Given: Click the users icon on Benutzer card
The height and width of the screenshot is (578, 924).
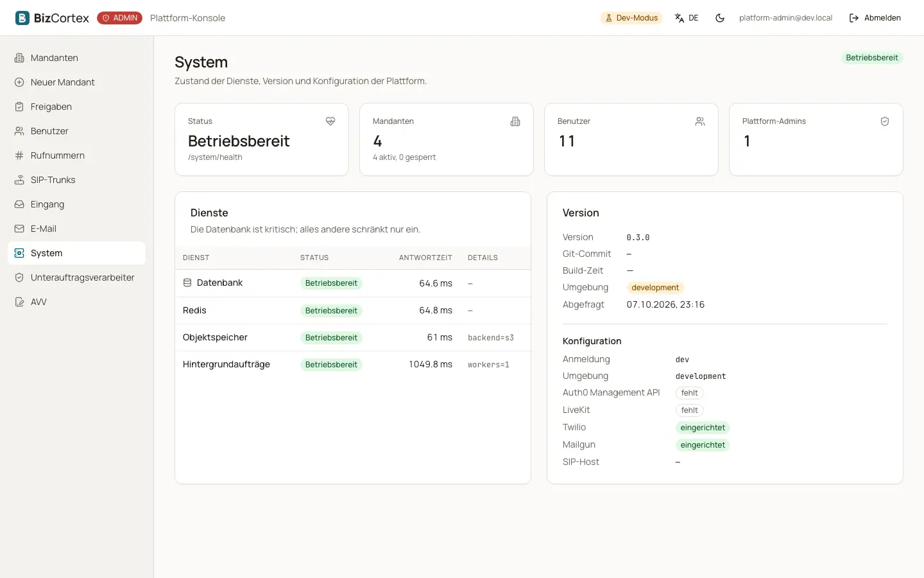Looking at the screenshot, I should 700,121.
